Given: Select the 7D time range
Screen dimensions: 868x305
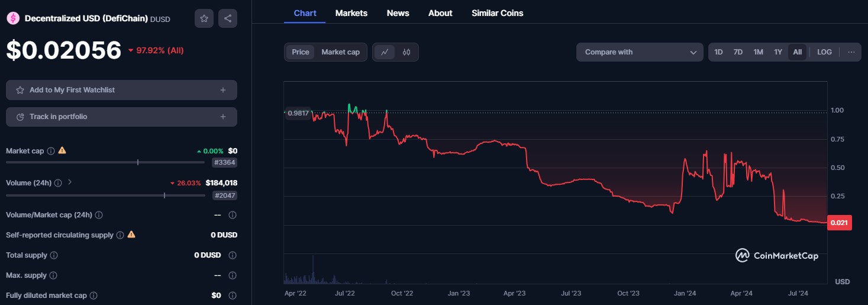Looking at the screenshot, I should (738, 52).
